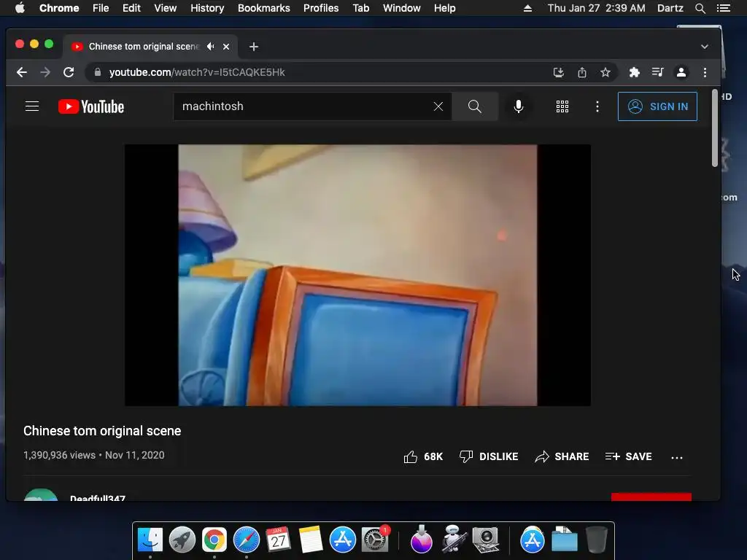Click the Dartz user name in menu bar

pos(670,8)
